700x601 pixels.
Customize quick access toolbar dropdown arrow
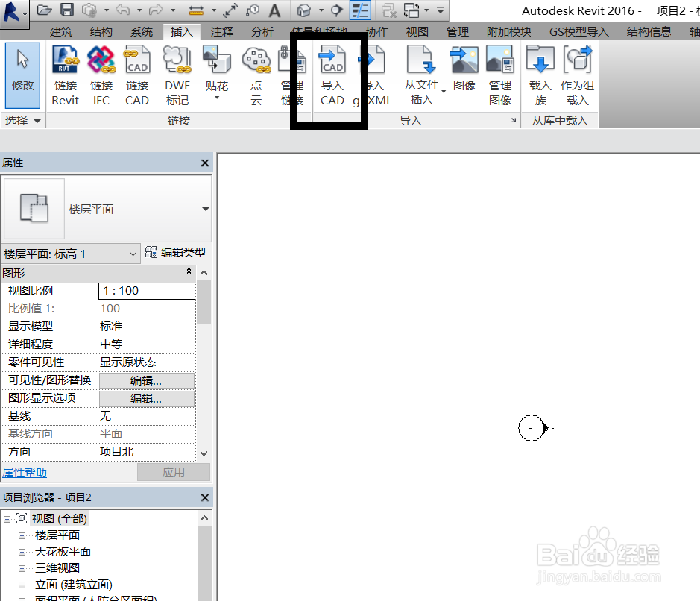pyautogui.click(x=441, y=10)
